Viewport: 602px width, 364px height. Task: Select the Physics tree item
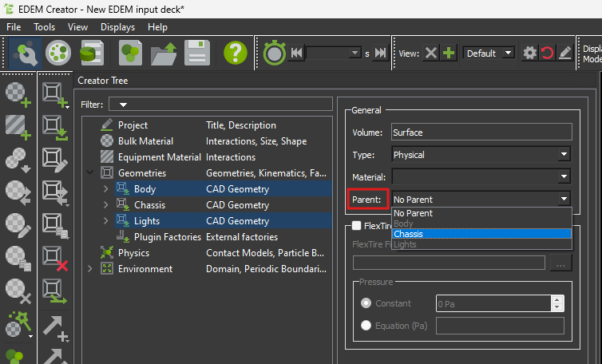tap(133, 253)
